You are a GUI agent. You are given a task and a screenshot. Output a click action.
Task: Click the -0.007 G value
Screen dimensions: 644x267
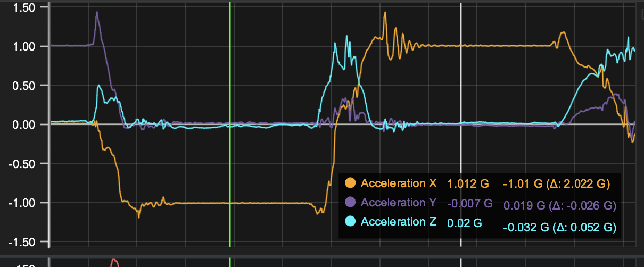(x=470, y=203)
